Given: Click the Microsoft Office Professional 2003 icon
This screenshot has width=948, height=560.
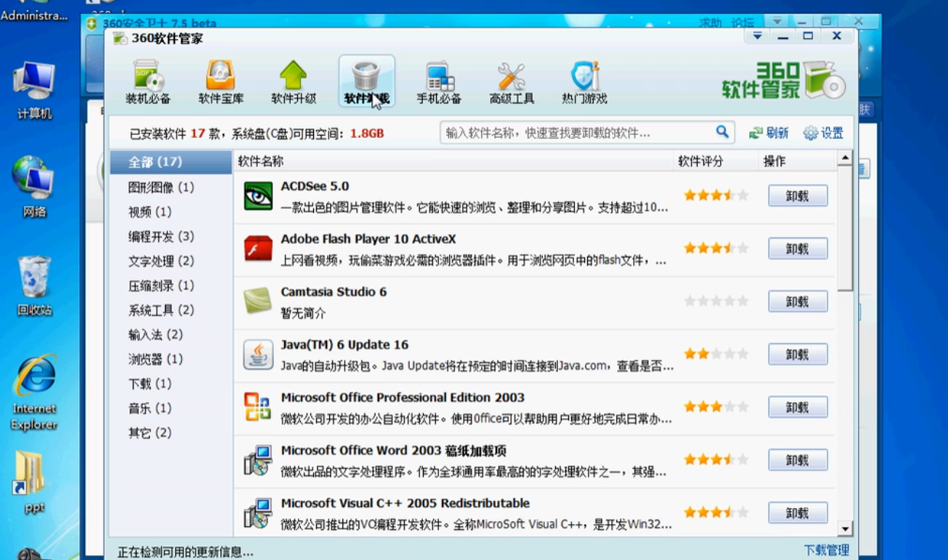Looking at the screenshot, I should (x=258, y=407).
